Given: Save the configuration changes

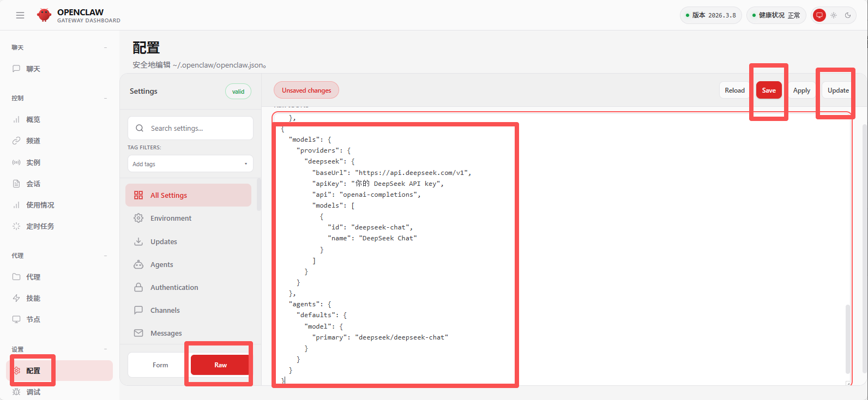Looking at the screenshot, I should click(x=769, y=90).
